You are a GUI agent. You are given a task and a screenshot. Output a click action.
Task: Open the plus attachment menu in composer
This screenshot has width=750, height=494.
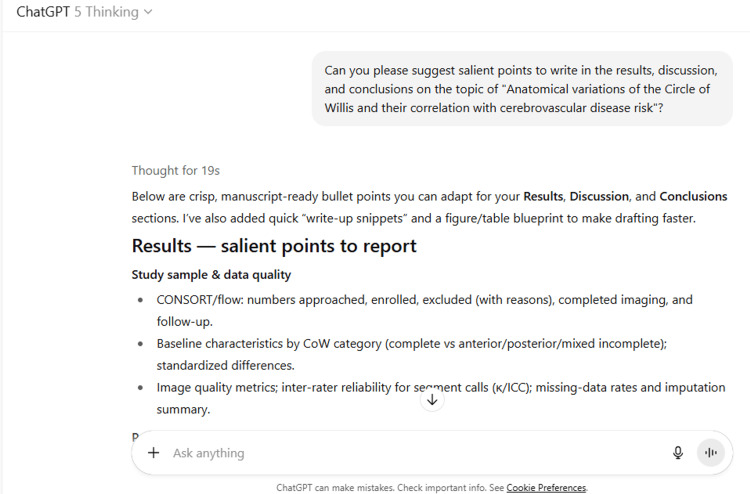pos(153,453)
